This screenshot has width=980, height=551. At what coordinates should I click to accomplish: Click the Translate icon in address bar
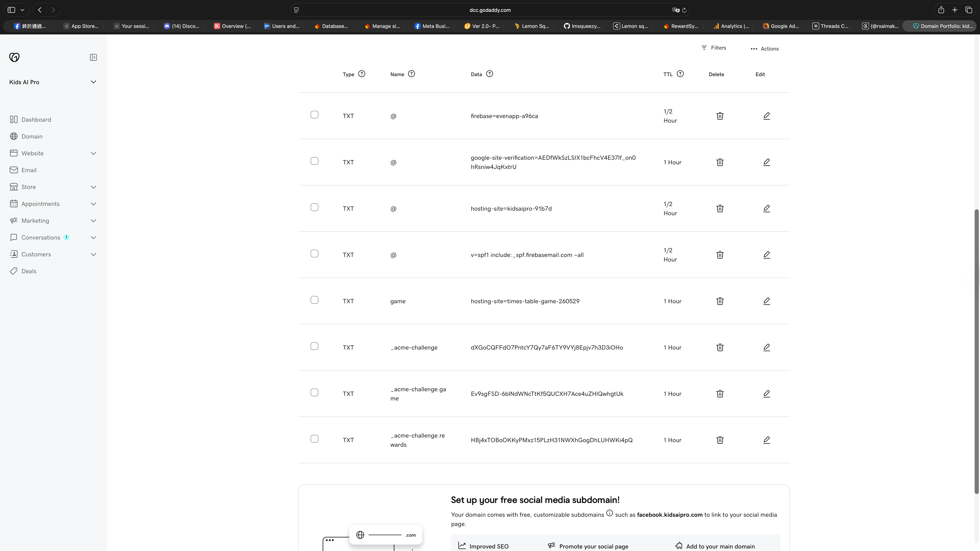(676, 10)
